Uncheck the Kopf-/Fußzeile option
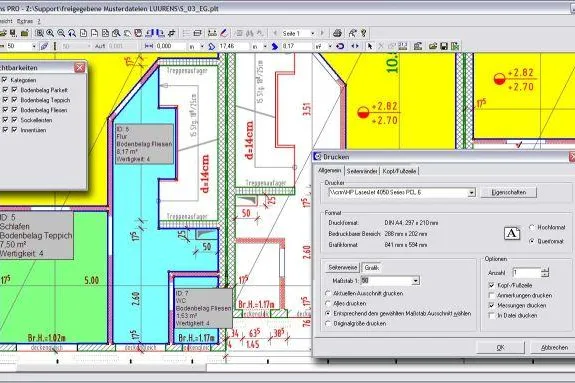The image size is (575, 383). click(492, 285)
